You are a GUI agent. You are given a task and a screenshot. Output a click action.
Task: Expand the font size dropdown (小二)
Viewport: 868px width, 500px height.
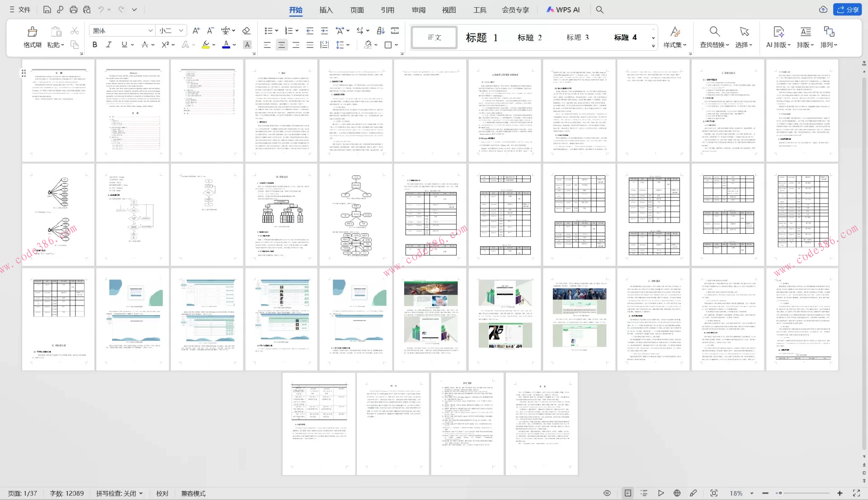coord(181,31)
